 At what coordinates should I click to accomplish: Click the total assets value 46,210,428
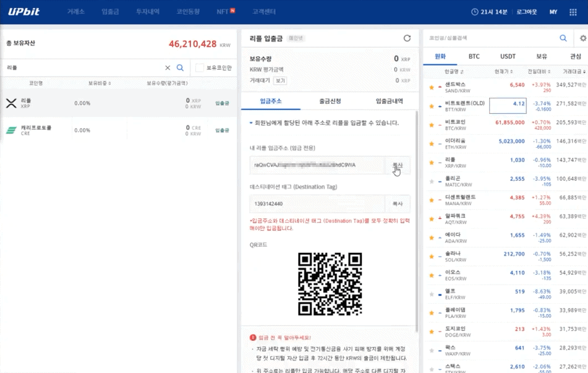click(192, 44)
